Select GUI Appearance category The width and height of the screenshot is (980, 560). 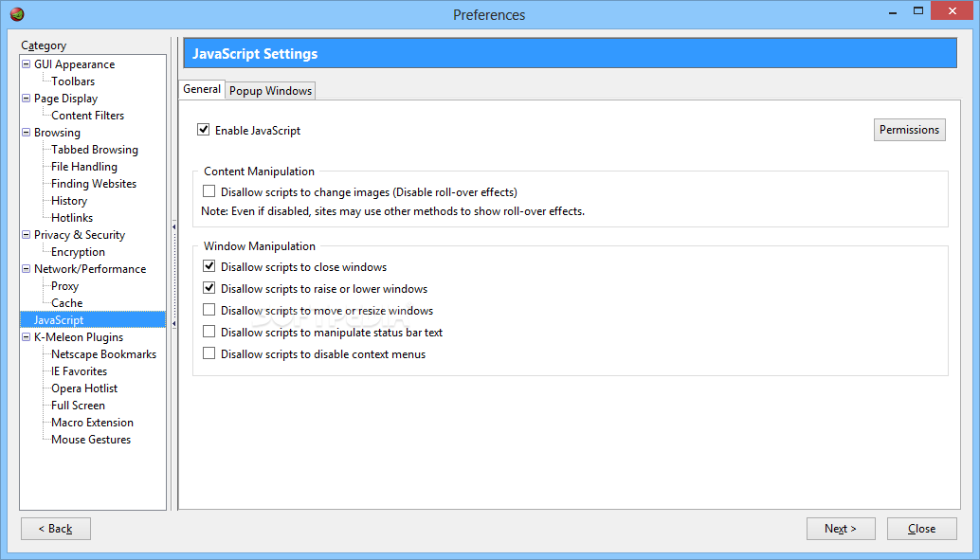(74, 64)
